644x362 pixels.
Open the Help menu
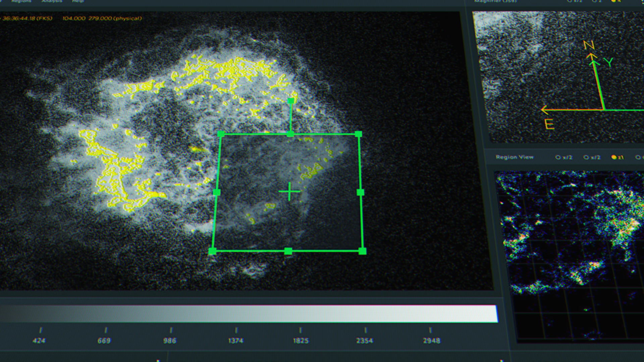click(x=78, y=1)
